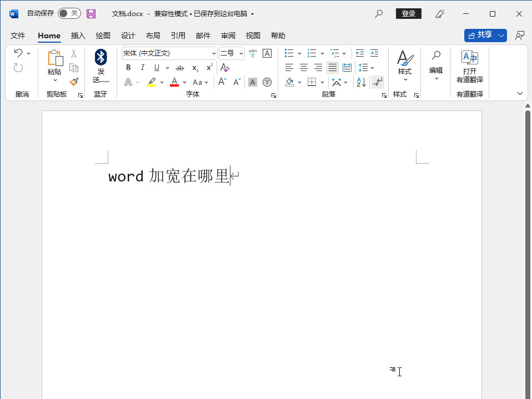Viewport: 532px width, 399px height.
Task: Toggle Italic formatting
Action: 143,68
